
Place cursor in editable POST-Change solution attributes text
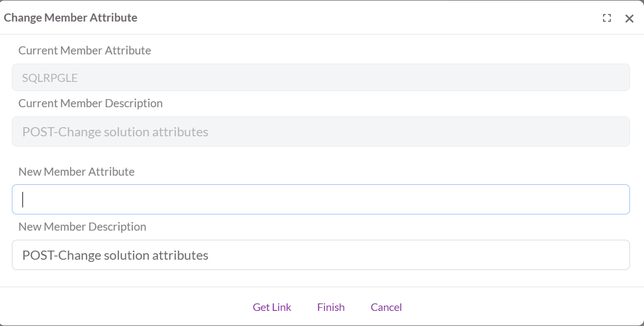(115, 255)
